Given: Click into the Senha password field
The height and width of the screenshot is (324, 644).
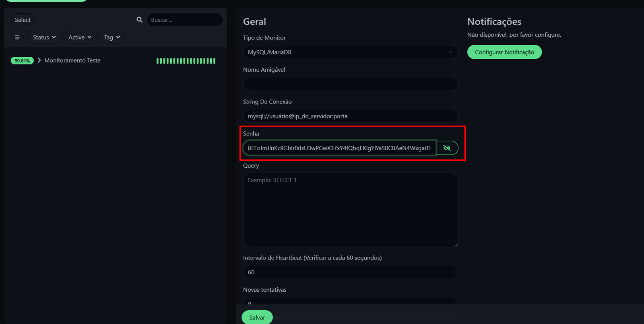Looking at the screenshot, I should point(339,148).
